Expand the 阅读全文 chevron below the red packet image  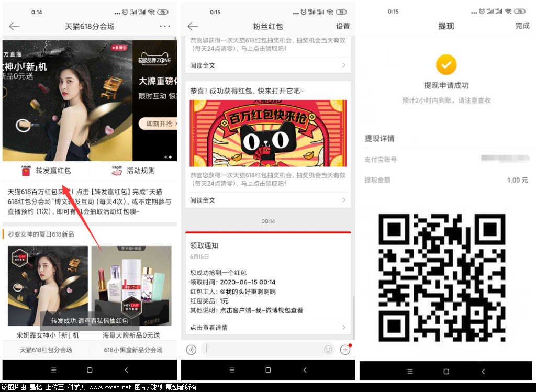(x=343, y=200)
